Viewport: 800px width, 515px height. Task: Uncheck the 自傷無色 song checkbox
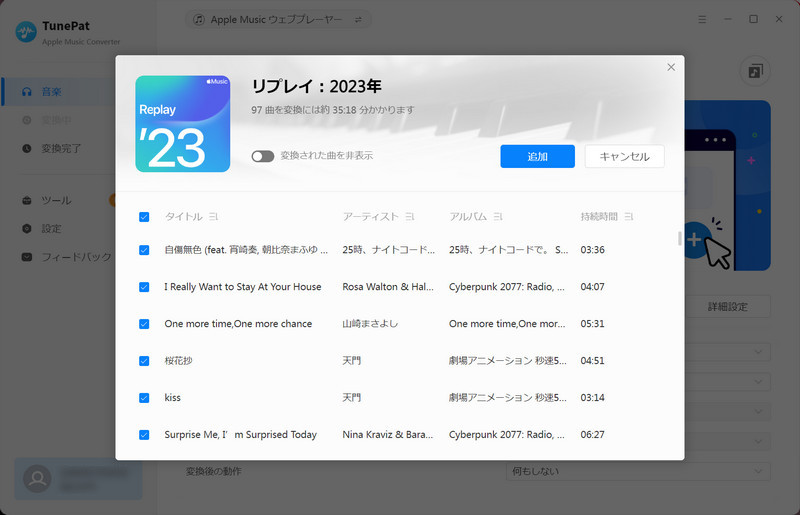click(x=144, y=250)
